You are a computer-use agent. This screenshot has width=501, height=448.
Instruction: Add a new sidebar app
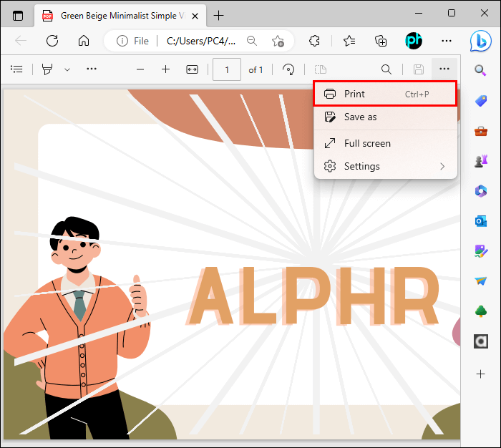(480, 374)
